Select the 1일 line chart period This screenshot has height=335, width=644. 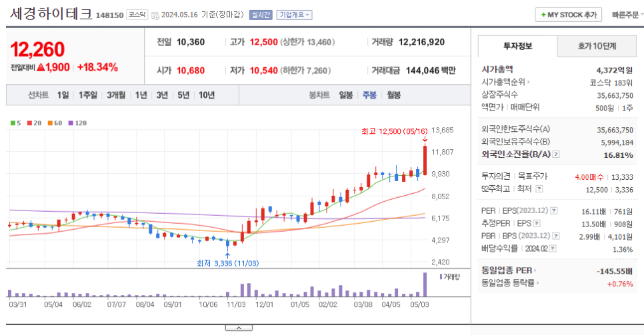63,95
